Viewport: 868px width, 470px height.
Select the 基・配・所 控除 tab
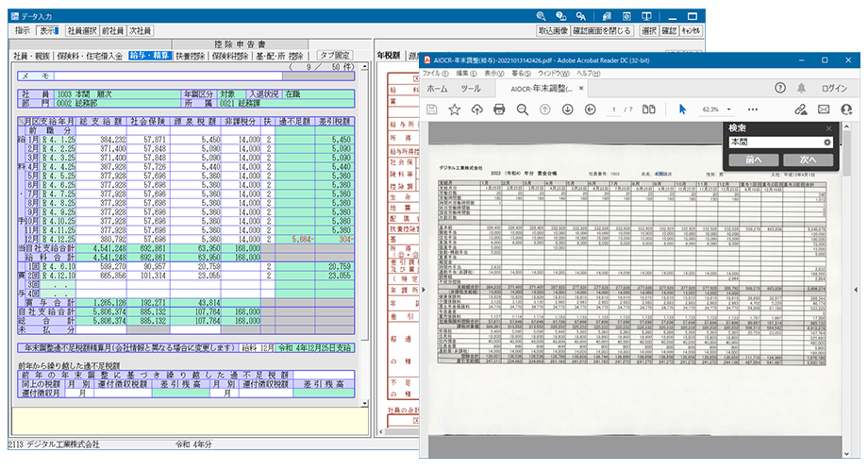coord(279,56)
